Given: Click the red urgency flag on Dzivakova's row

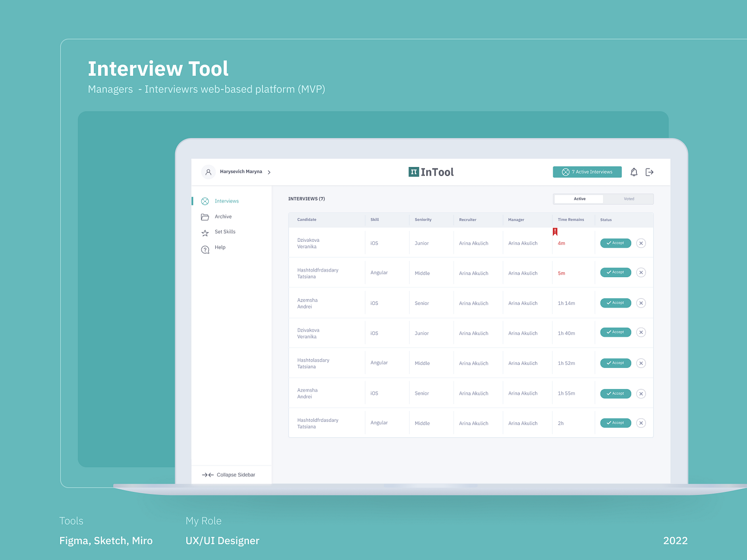Looking at the screenshot, I should click(556, 231).
